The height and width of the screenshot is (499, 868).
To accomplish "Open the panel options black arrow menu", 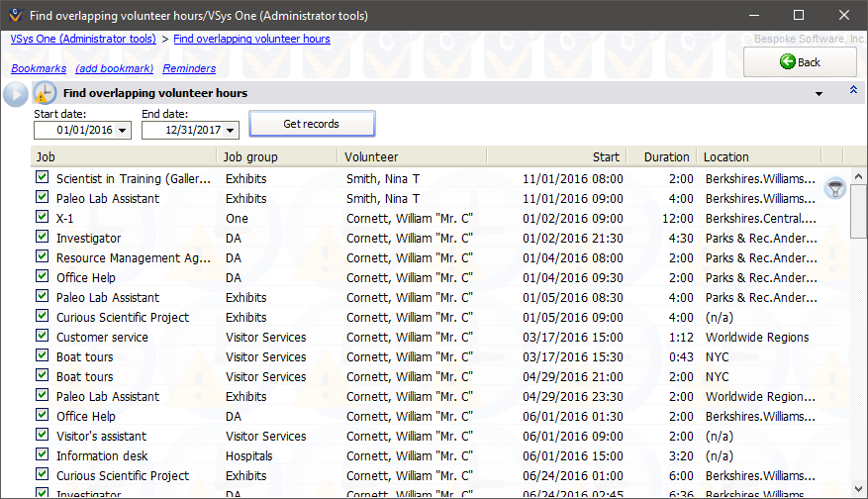I will 820,94.
